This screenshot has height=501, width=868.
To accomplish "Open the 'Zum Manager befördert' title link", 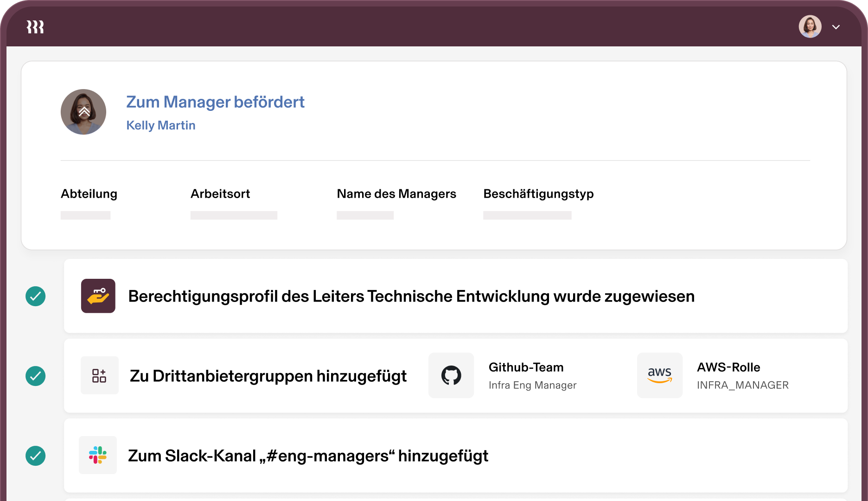I will click(215, 102).
